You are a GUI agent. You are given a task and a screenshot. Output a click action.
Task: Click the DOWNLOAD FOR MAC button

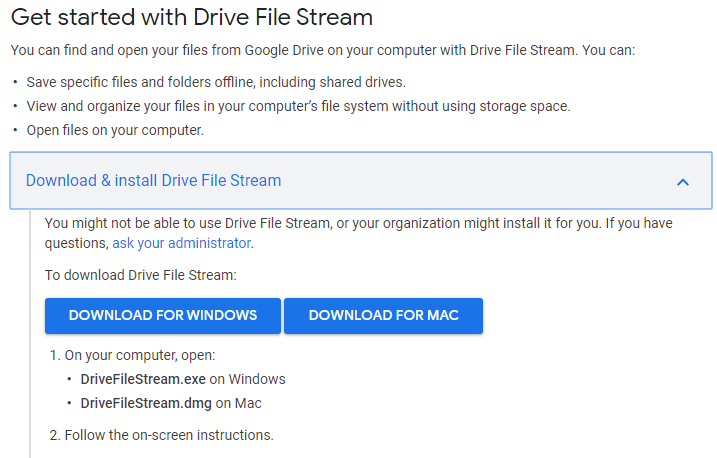383,316
